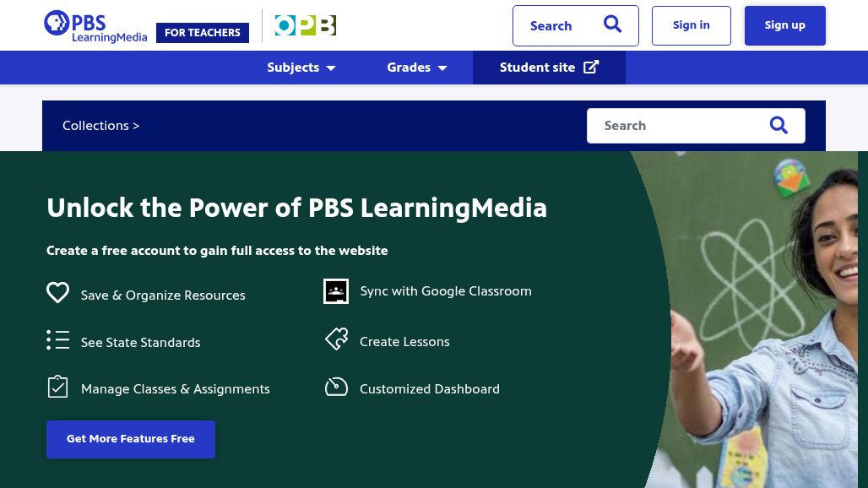868x488 pixels.
Task: Click the heart Save & Organize icon
Action: coord(57,293)
